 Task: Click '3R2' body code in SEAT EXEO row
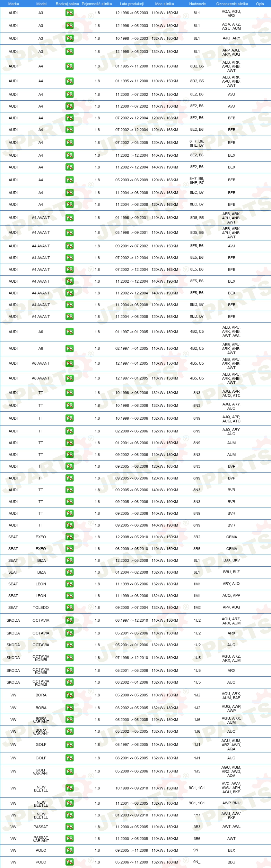(197, 537)
